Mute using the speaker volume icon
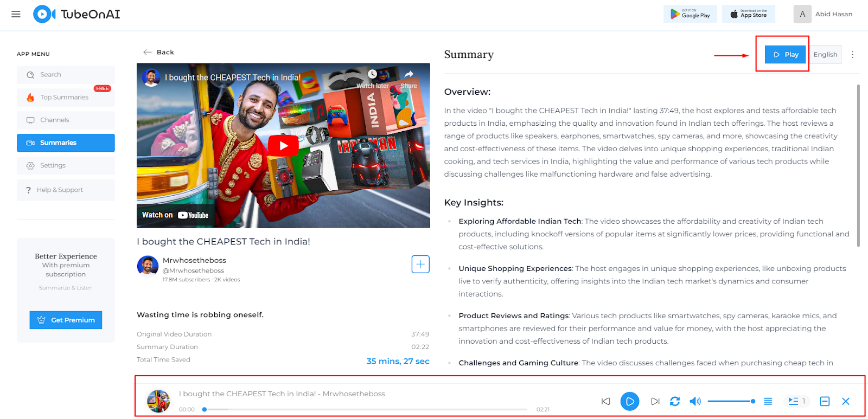868x419 pixels. click(x=695, y=401)
